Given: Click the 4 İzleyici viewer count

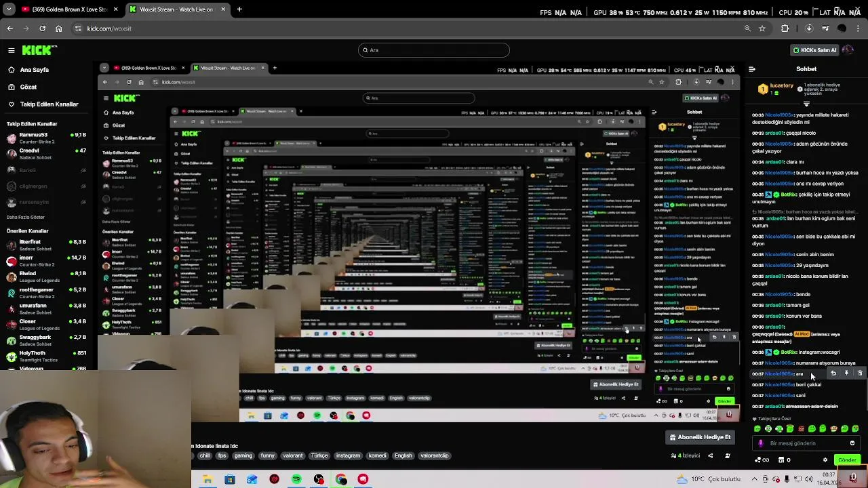Looking at the screenshot, I should point(687,455).
